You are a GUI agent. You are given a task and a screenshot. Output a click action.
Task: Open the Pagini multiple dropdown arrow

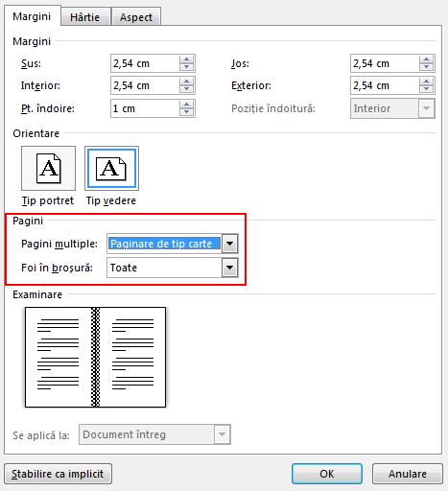coord(230,244)
